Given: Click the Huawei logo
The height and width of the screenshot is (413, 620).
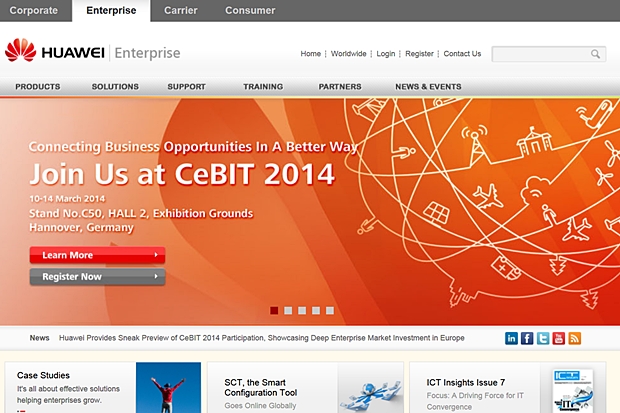Looking at the screenshot, I should click(55, 51).
